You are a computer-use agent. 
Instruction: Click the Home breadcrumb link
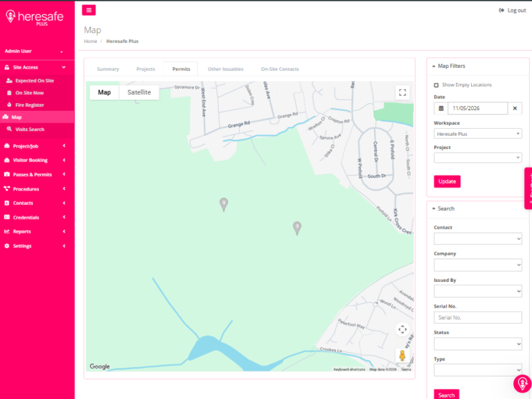[x=90, y=42]
